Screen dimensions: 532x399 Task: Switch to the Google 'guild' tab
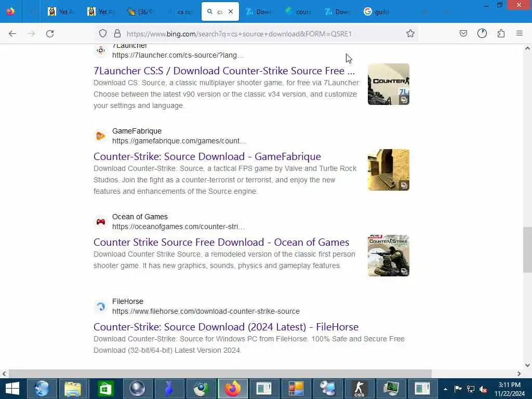[377, 11]
